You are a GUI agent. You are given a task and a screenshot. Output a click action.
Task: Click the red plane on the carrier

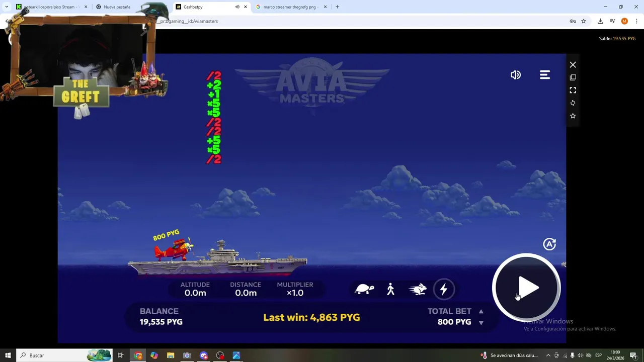pyautogui.click(x=175, y=249)
